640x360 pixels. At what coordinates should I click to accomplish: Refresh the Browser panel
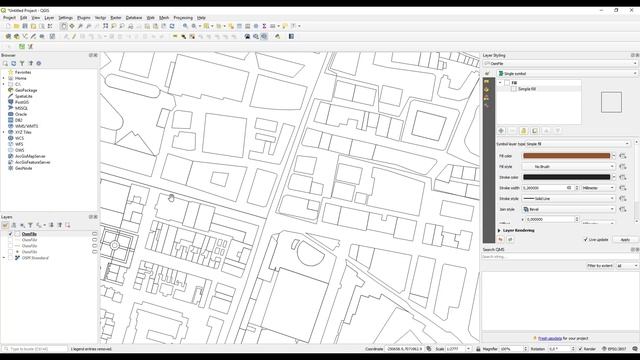tap(13, 63)
